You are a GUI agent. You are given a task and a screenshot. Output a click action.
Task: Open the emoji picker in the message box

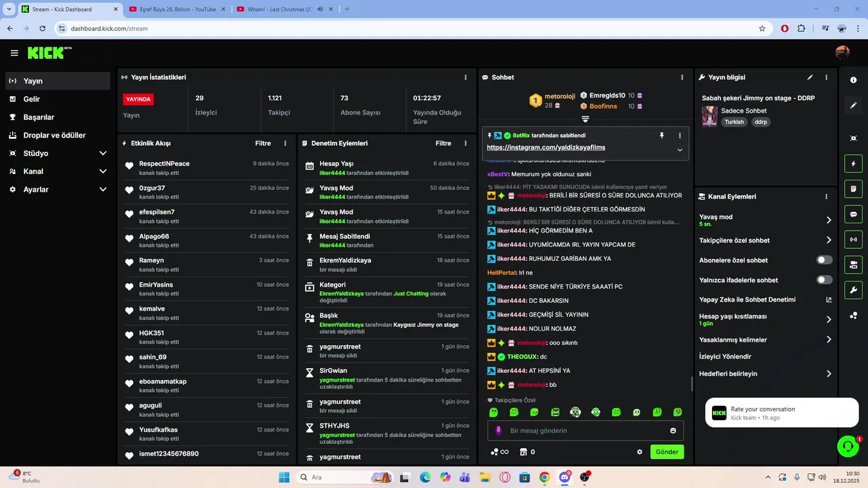[x=673, y=430]
